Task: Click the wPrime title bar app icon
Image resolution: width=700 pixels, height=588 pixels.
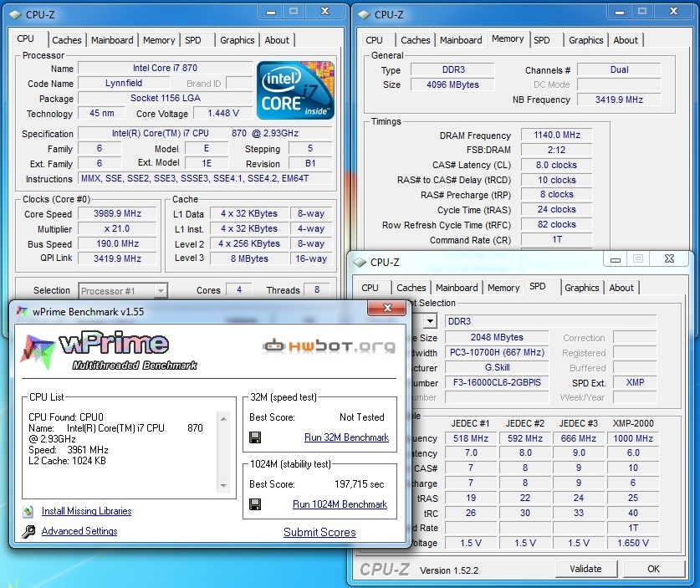Action: pyautogui.click(x=22, y=310)
